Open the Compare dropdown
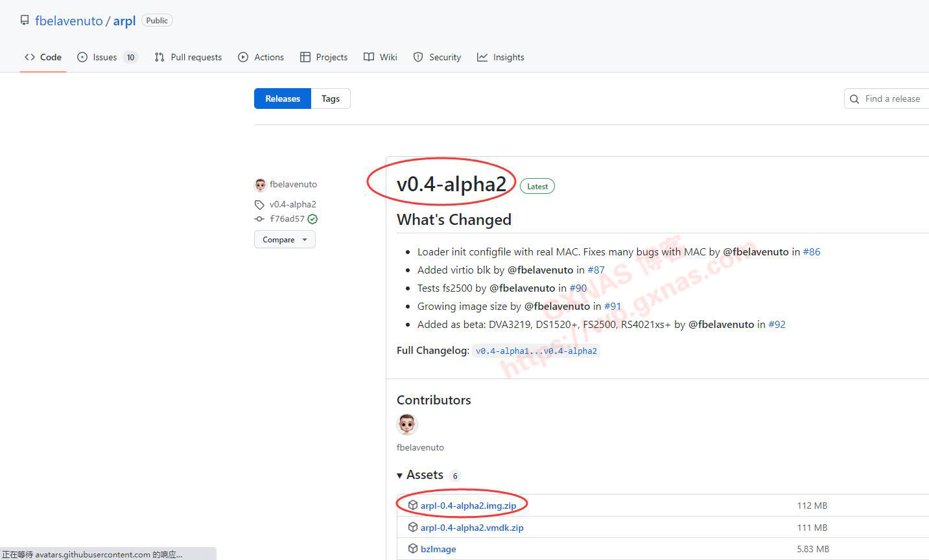 pyautogui.click(x=285, y=239)
